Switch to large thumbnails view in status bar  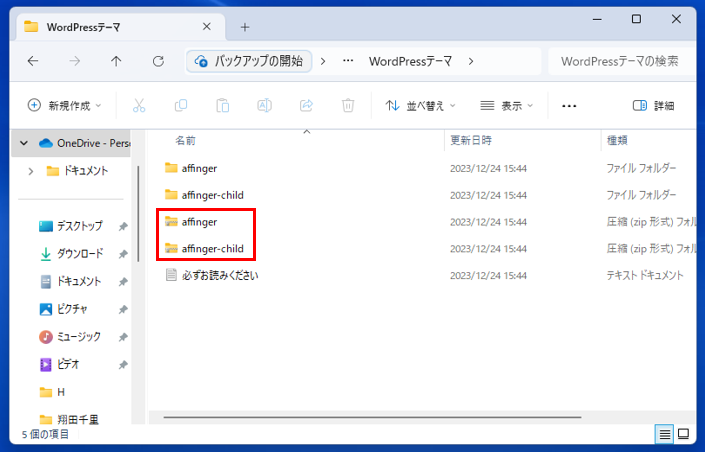(684, 434)
